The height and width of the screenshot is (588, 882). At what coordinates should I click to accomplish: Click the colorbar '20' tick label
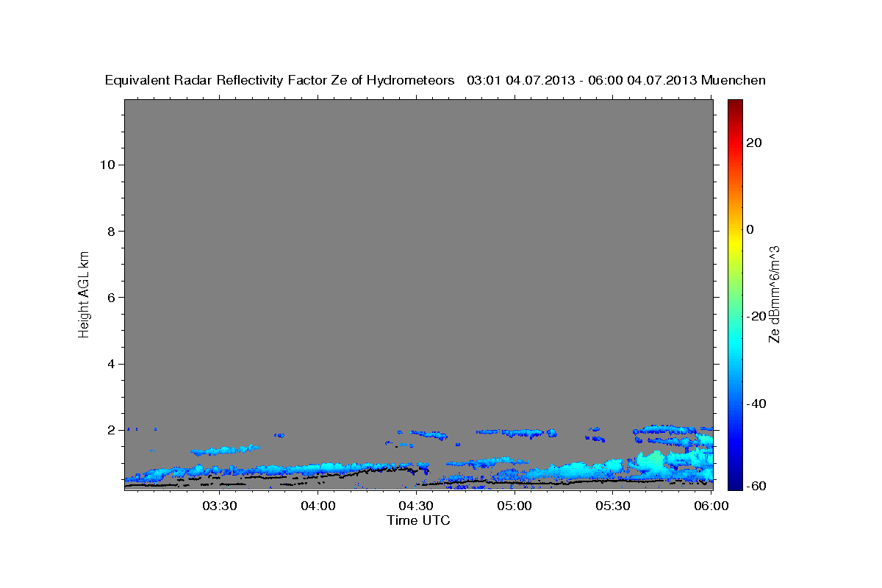click(x=753, y=143)
